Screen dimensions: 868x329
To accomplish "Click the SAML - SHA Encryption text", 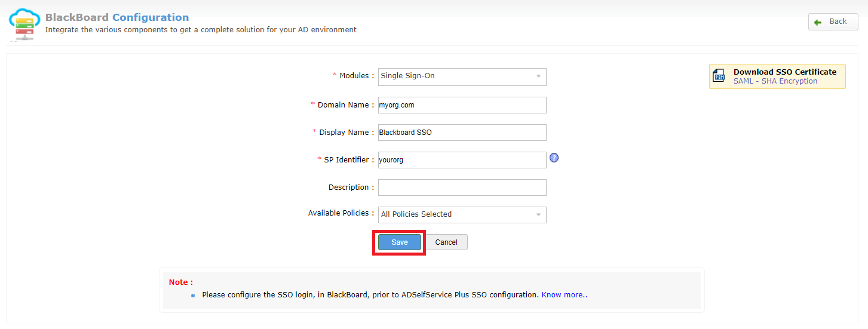I will 775,81.
